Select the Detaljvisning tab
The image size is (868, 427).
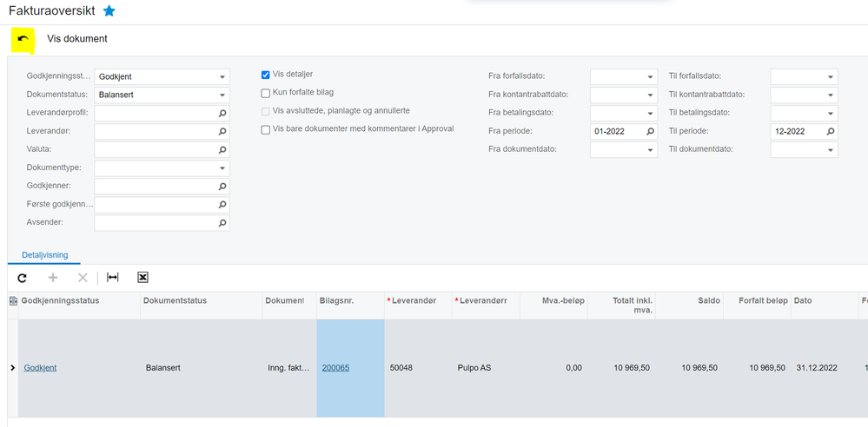click(x=45, y=255)
